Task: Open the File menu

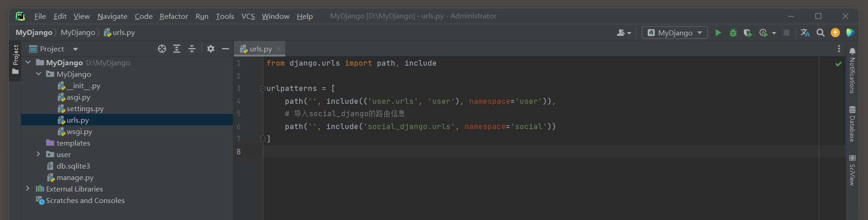Action: pos(40,17)
